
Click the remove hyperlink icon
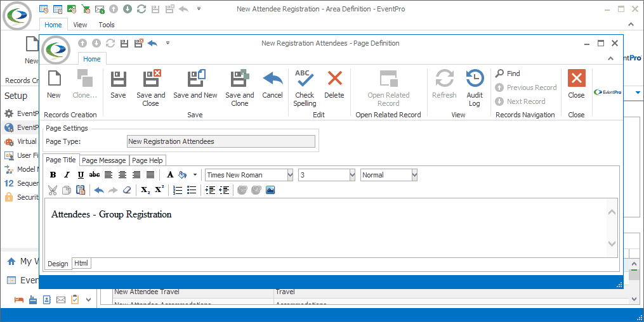pos(256,190)
